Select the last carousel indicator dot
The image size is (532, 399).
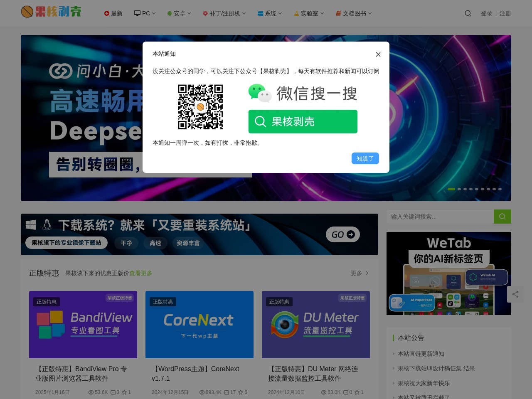[x=500, y=189]
